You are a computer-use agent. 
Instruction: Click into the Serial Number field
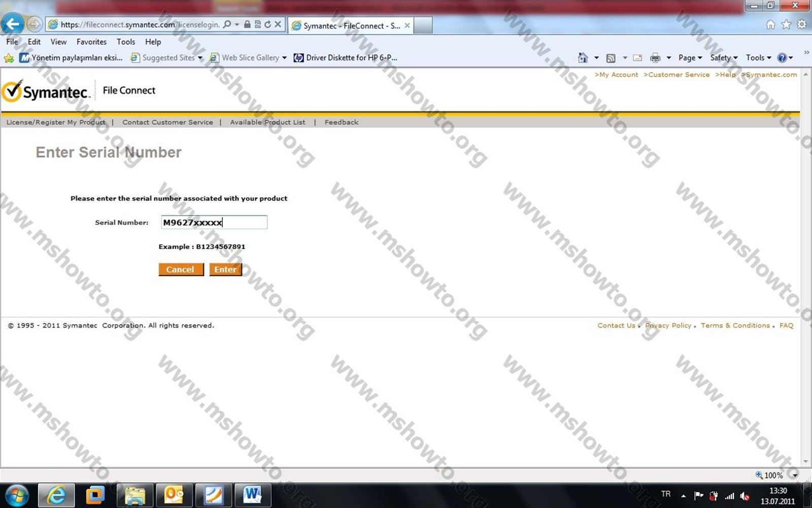pyautogui.click(x=214, y=223)
